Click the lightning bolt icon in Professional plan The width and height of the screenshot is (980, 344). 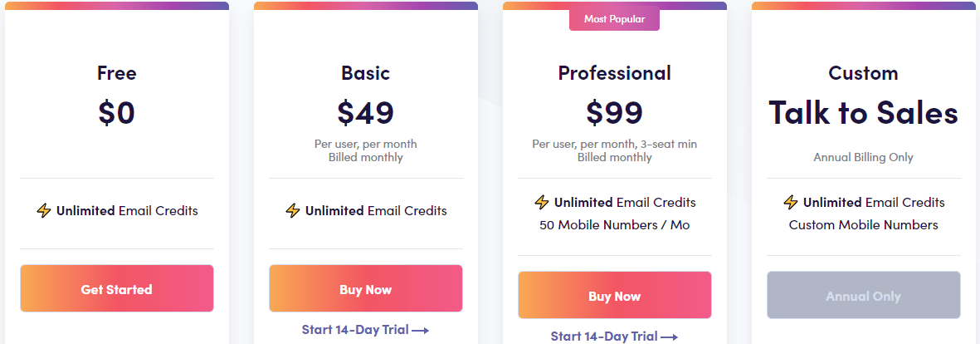point(541,203)
